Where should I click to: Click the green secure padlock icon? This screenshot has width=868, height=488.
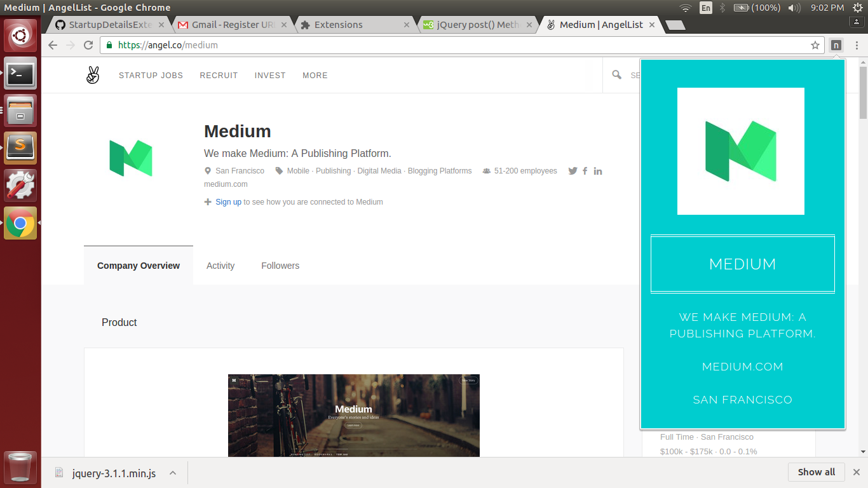click(x=109, y=45)
